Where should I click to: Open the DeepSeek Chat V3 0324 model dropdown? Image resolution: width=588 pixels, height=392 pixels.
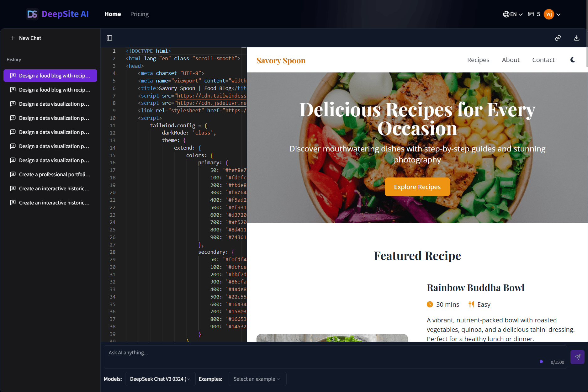[x=160, y=379]
